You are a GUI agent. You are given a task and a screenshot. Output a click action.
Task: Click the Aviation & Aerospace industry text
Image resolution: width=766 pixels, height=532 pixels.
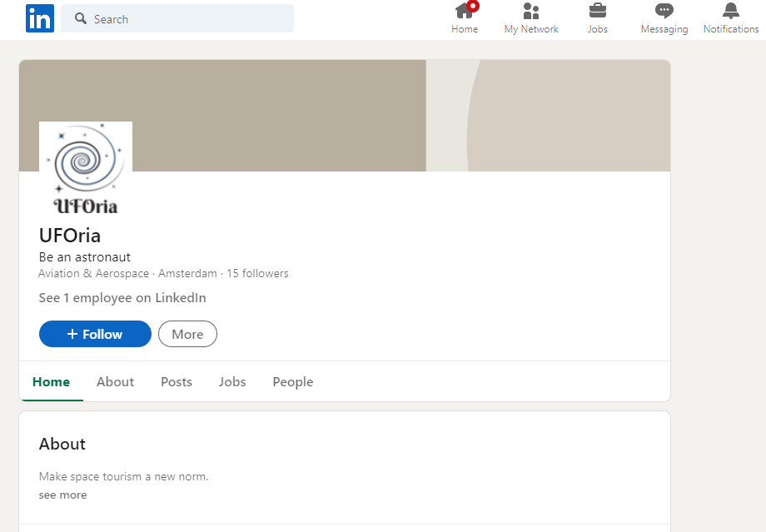pyautogui.click(x=94, y=274)
